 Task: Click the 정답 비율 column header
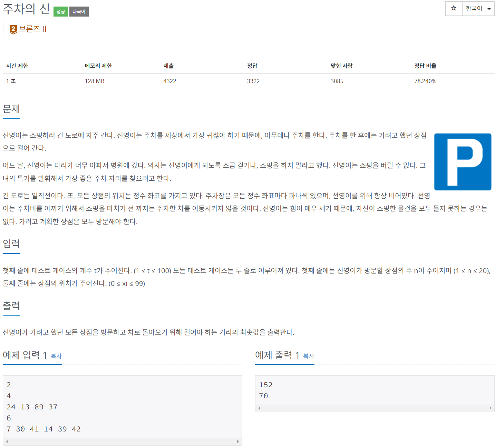pos(425,66)
